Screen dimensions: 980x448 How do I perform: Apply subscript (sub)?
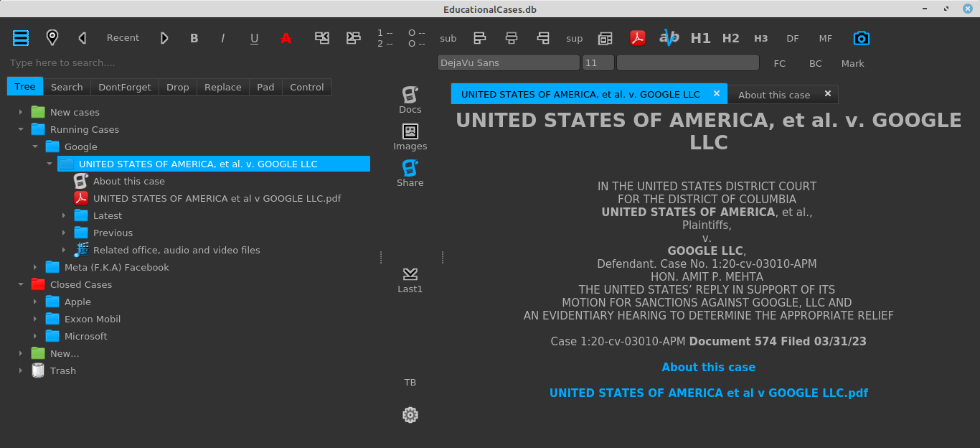tap(448, 39)
